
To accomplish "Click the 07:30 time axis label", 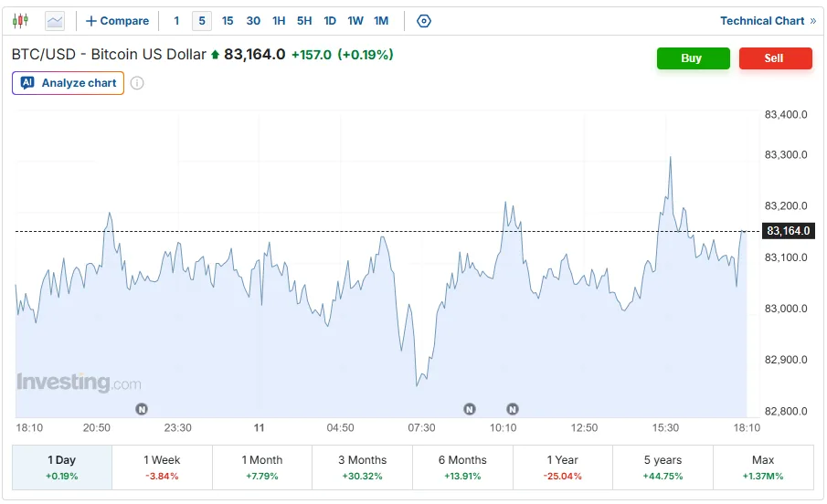I will [421, 427].
